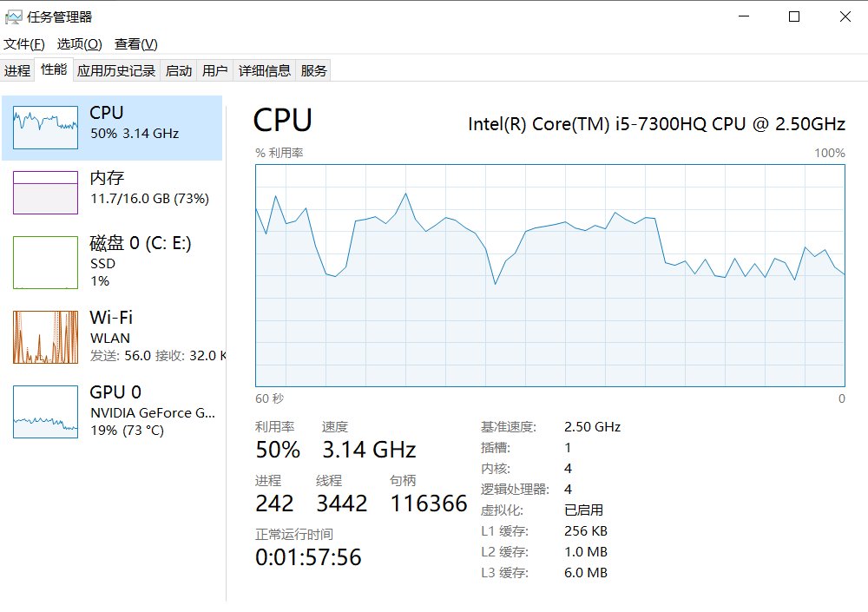Select the 磁盘 0 disk graph thumbnail

[45, 262]
